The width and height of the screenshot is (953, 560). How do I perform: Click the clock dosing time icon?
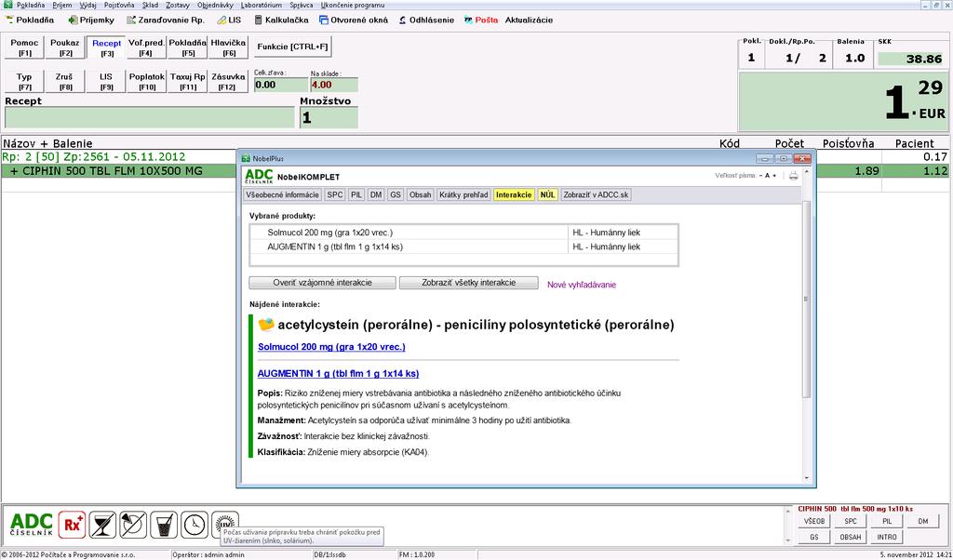(x=195, y=524)
